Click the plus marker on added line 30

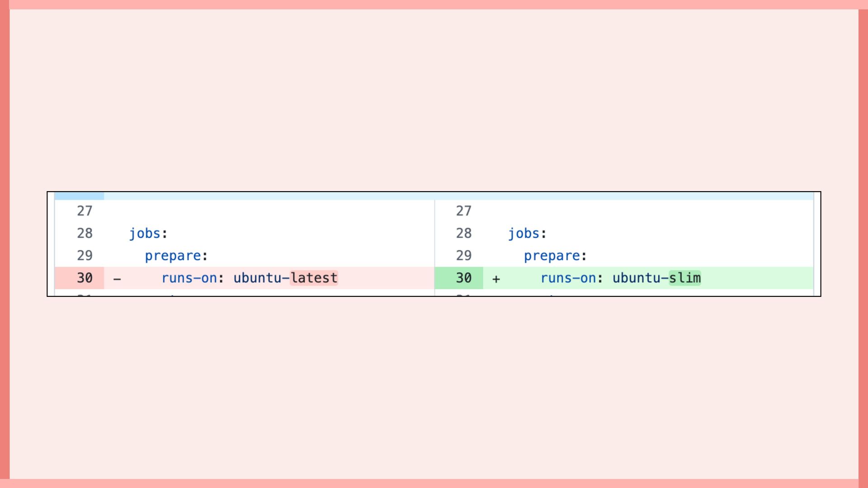tap(496, 279)
